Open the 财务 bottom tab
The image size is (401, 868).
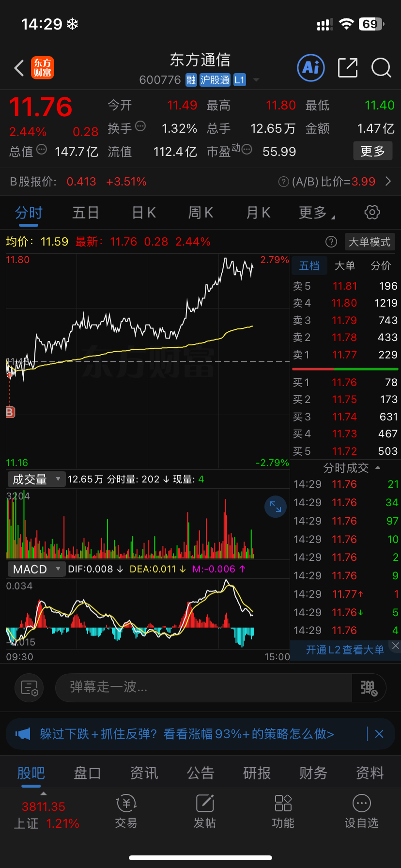click(313, 773)
